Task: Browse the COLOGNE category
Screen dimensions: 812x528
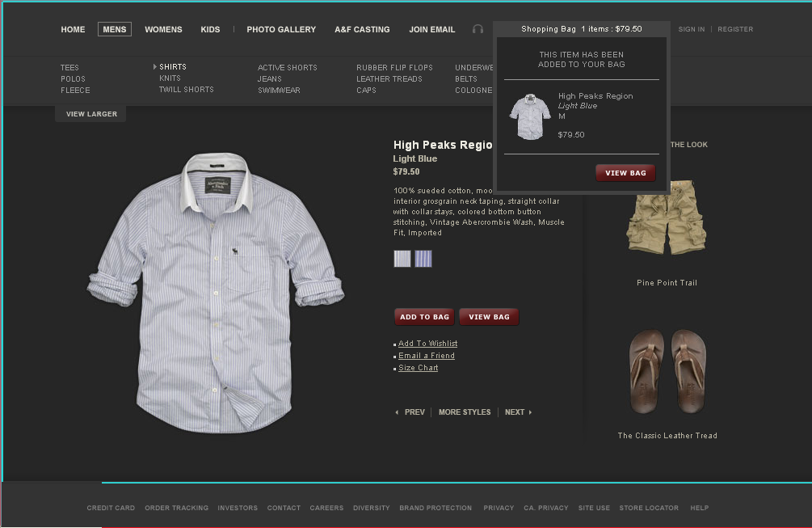Action: tap(473, 91)
